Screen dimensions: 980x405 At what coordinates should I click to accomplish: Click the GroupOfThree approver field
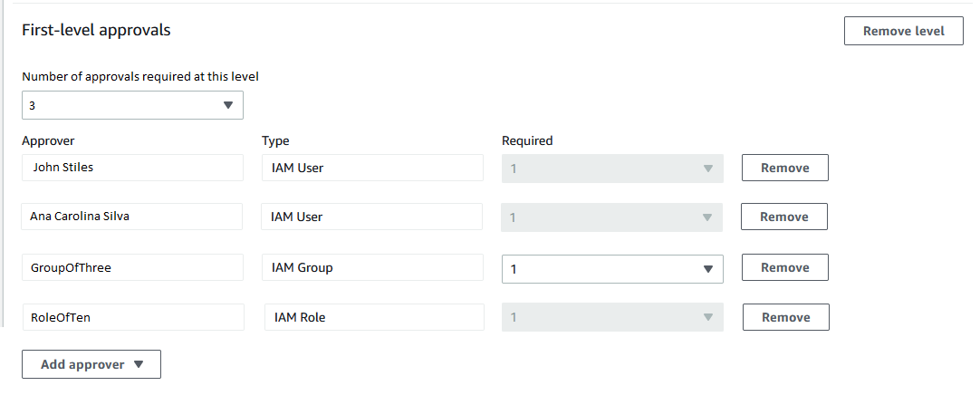pyautogui.click(x=132, y=268)
